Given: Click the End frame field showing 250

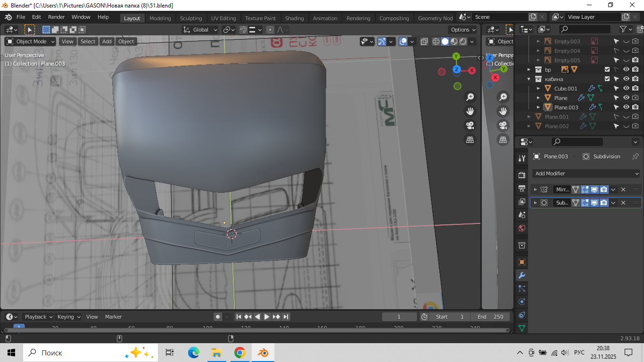Looking at the screenshot, I should [x=490, y=317].
